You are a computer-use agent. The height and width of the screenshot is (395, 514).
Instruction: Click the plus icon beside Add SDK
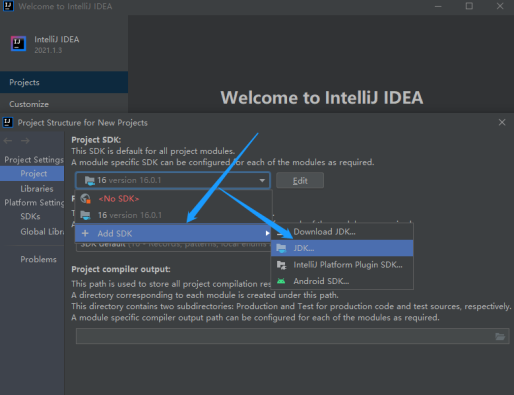(x=85, y=233)
